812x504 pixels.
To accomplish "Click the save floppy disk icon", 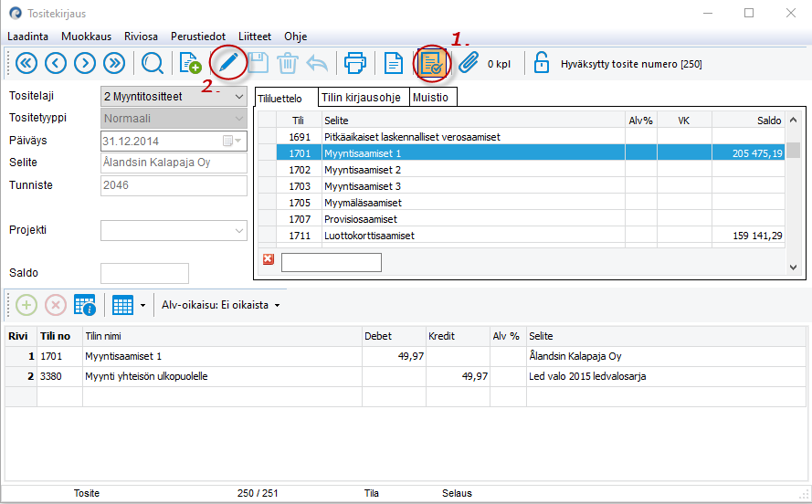I will pyautogui.click(x=258, y=63).
